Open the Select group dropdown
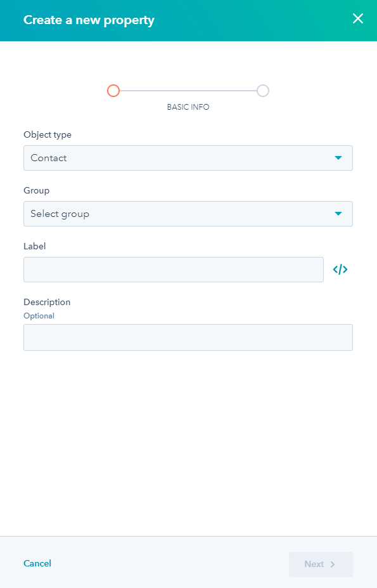This screenshot has width=377, height=588. click(x=188, y=214)
